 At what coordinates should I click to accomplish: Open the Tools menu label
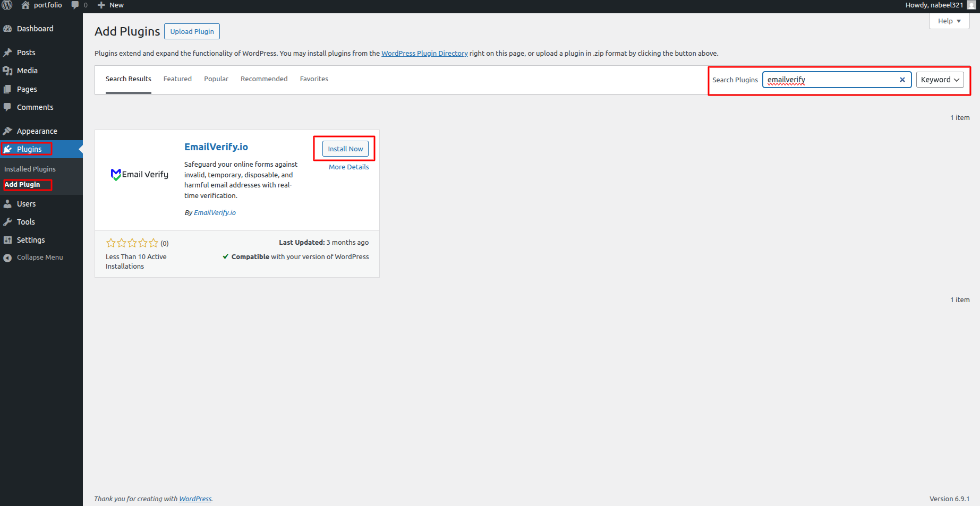[x=26, y=222]
